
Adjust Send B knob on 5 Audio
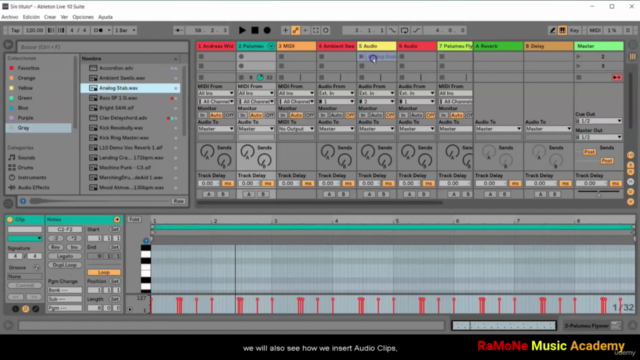(384, 161)
